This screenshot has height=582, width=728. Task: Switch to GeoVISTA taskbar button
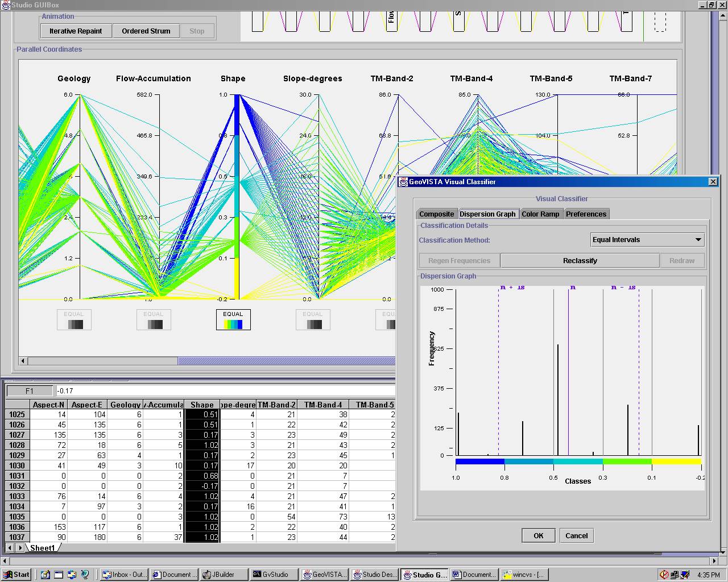coord(324,575)
